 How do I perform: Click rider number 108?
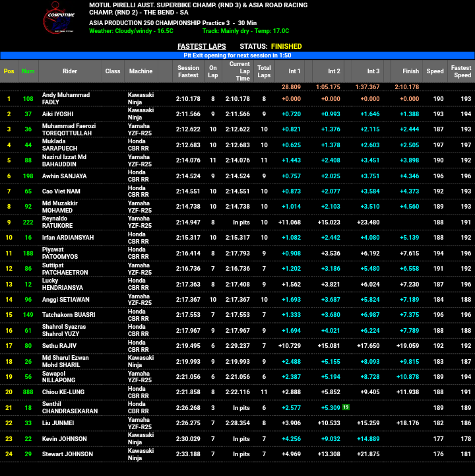point(28,98)
